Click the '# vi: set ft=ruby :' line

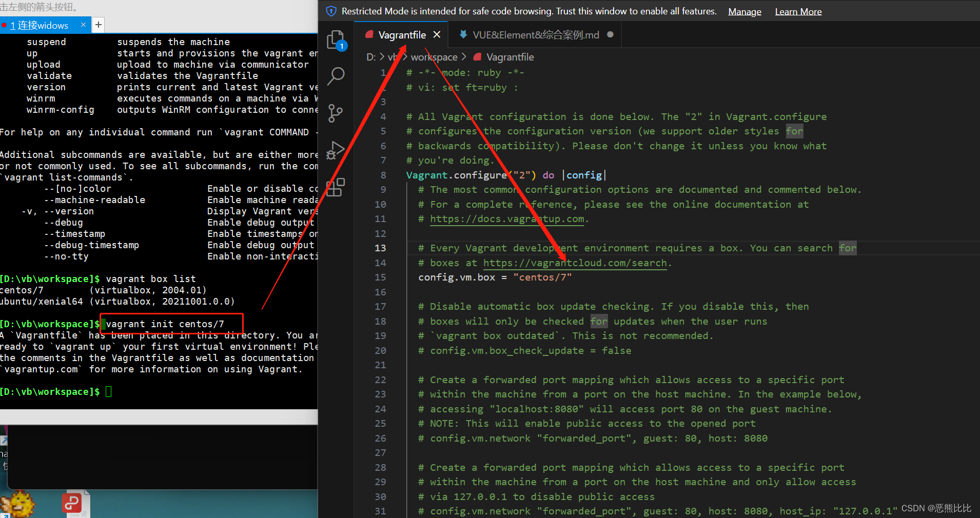tap(462, 88)
